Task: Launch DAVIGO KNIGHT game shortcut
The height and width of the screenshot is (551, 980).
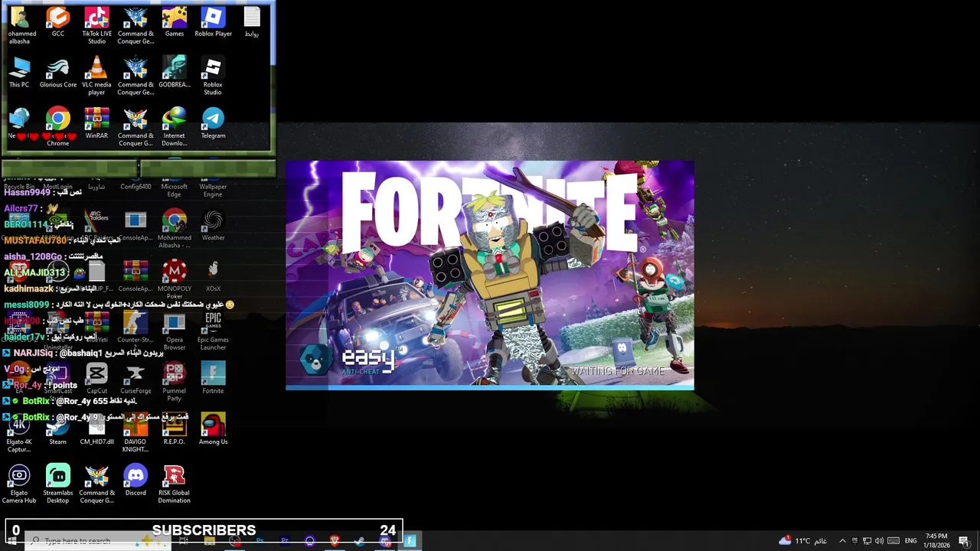Action: point(136,434)
